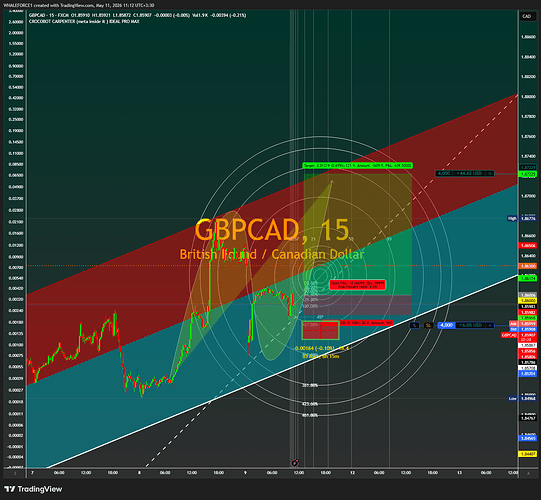Click the take-profit button left of SL
The height and width of the screenshot is (500, 541).
414,325
